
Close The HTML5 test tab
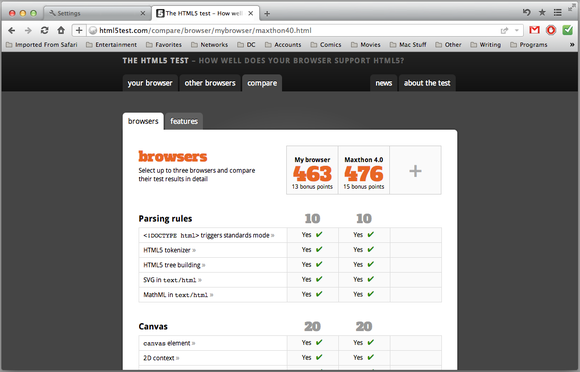pos(251,13)
